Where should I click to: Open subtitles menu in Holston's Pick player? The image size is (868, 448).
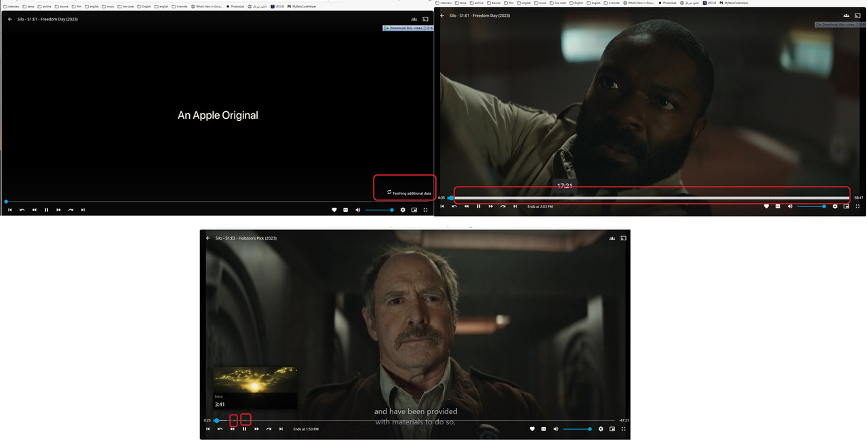tap(544, 429)
